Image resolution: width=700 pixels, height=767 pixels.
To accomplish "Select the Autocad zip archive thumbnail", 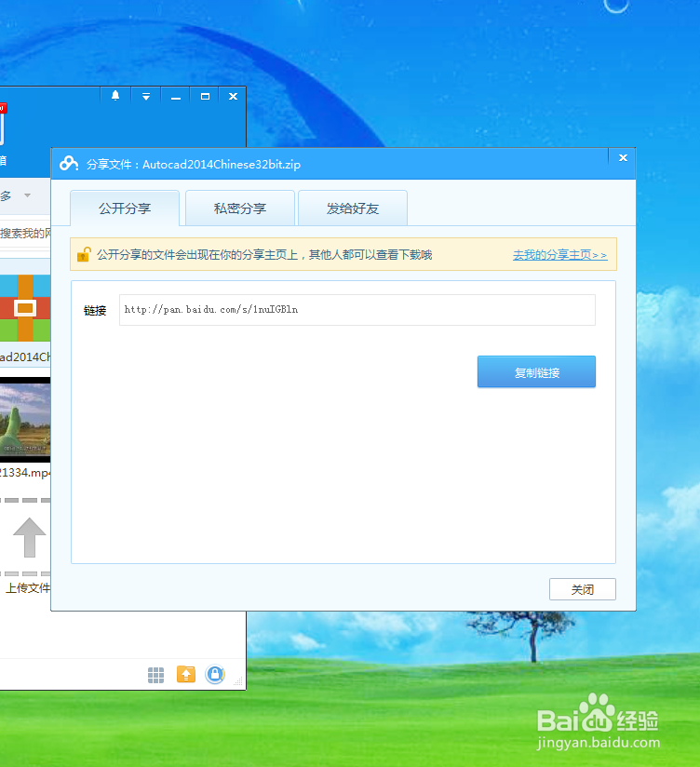I will pos(25,308).
